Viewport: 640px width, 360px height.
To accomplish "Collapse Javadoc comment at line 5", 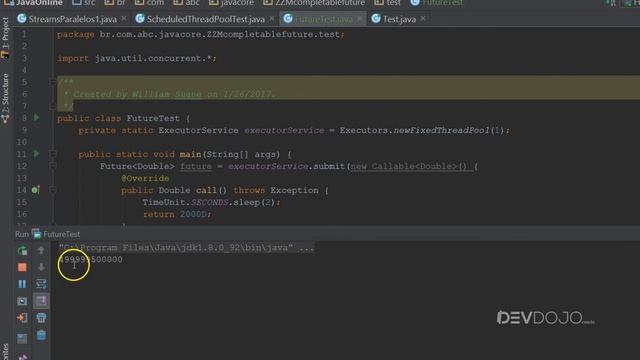I will (53, 82).
